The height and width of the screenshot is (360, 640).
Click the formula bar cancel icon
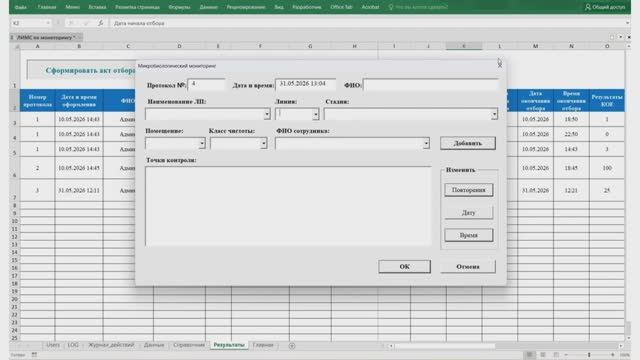click(x=71, y=23)
